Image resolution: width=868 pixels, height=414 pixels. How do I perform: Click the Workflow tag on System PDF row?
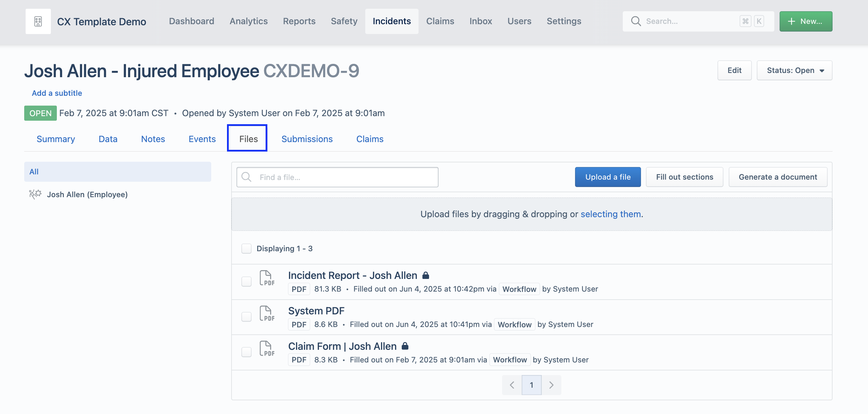pyautogui.click(x=514, y=325)
